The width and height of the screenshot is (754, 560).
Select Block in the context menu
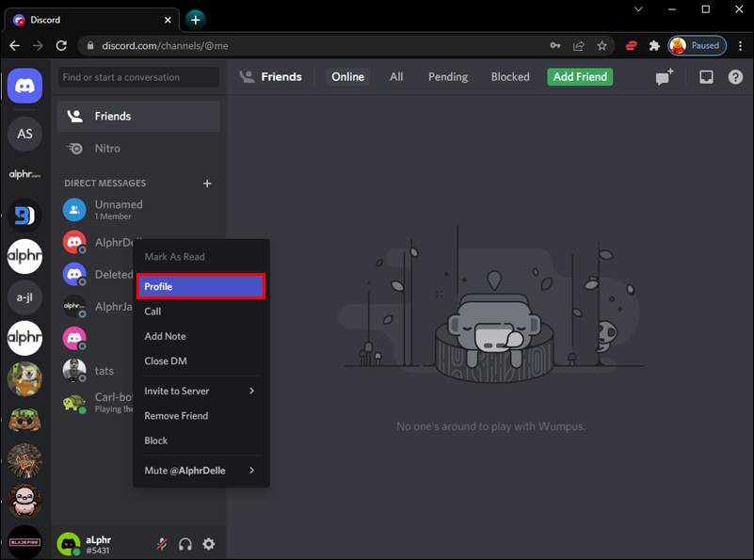pos(201,440)
